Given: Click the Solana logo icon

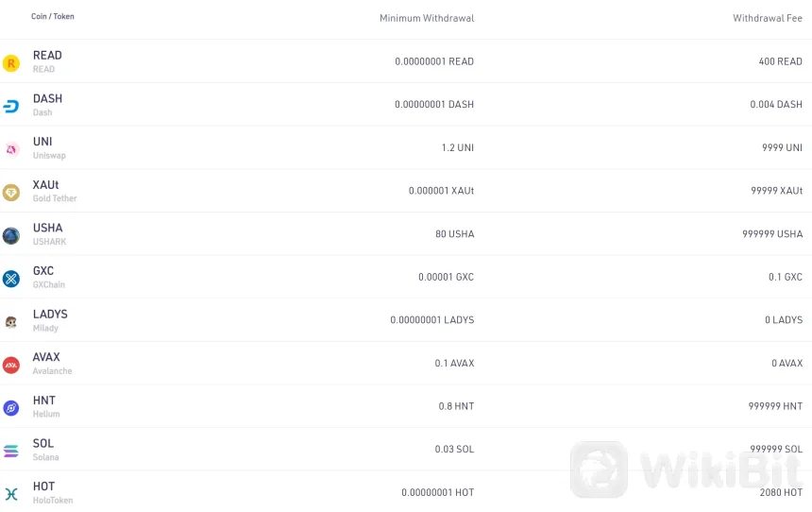Looking at the screenshot, I should pos(11,451).
